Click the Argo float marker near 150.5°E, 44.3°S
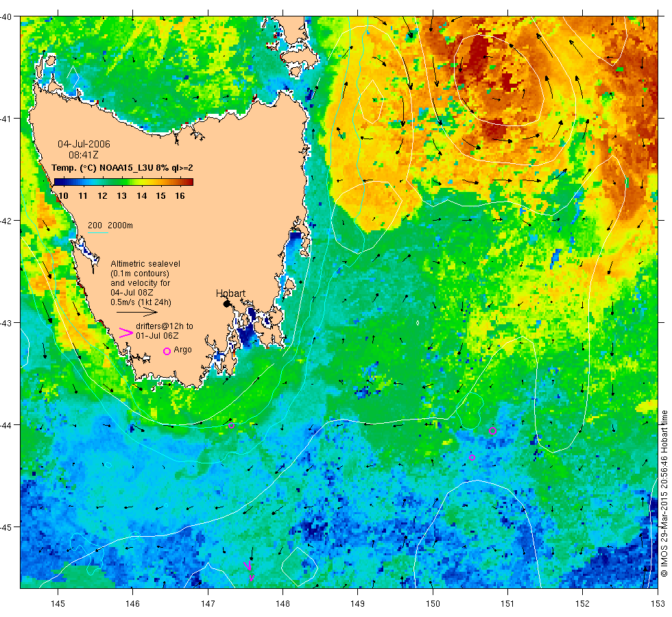The width and height of the screenshot is (672, 617). click(472, 458)
